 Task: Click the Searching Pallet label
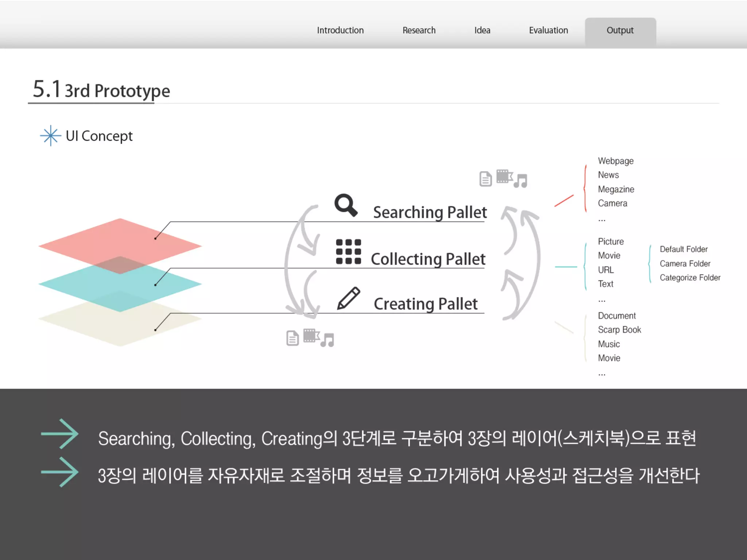[430, 212]
